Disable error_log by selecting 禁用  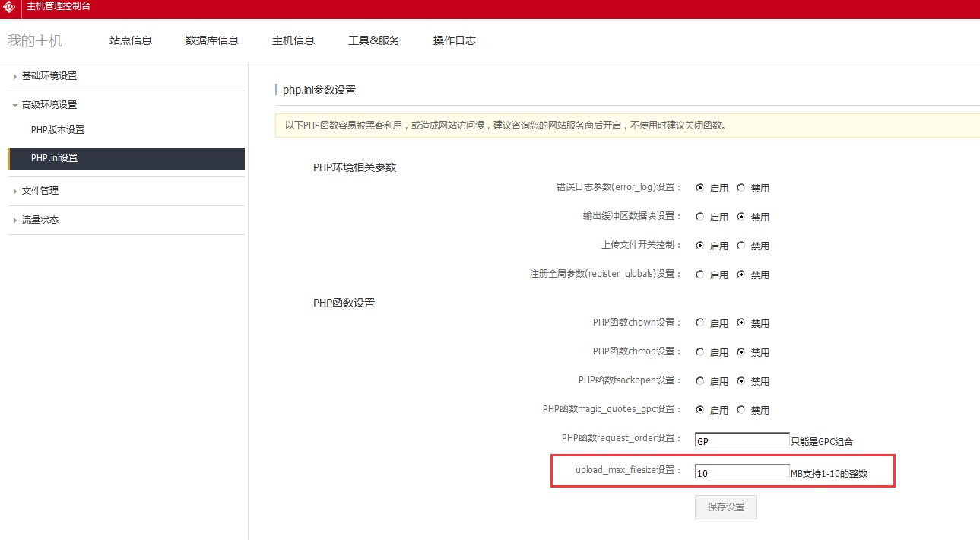[741, 188]
